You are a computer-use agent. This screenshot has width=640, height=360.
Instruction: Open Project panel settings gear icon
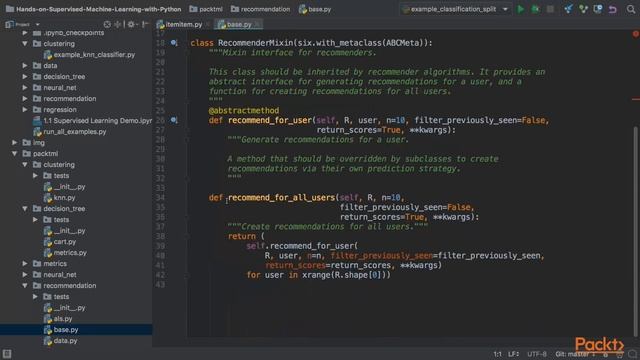click(x=131, y=24)
